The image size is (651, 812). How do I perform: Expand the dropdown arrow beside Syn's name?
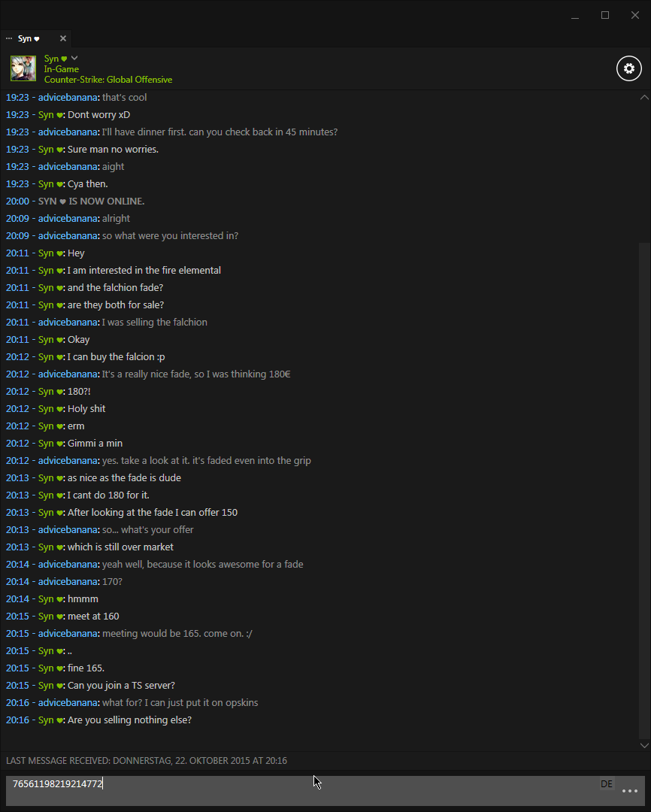(74, 58)
